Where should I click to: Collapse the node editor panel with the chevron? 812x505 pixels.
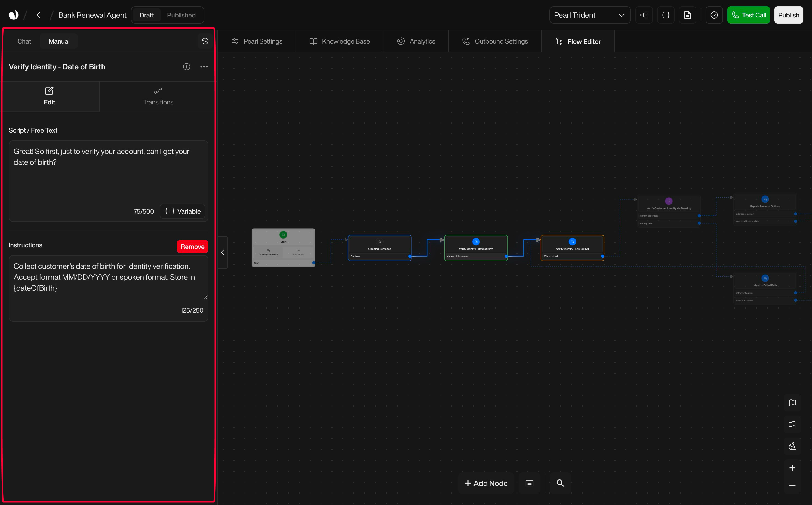[223, 252]
